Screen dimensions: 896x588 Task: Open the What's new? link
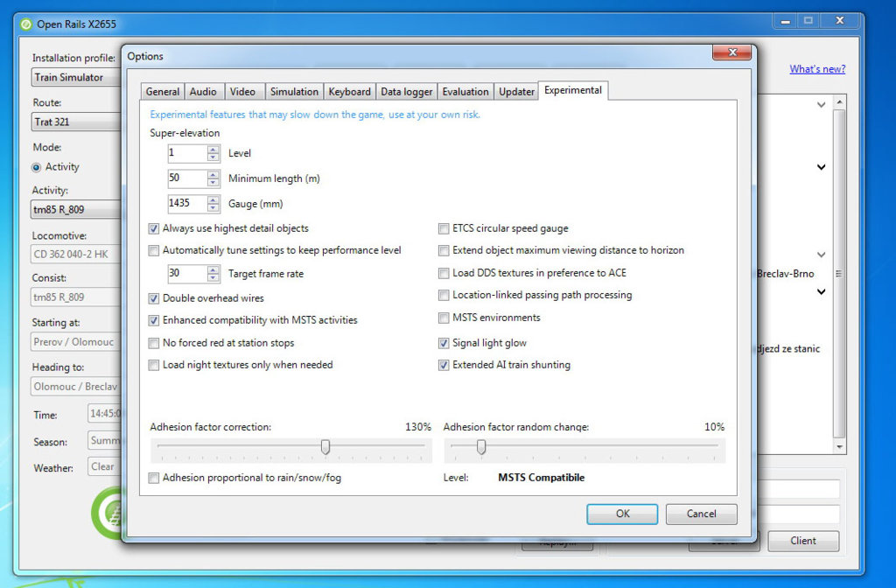817,69
